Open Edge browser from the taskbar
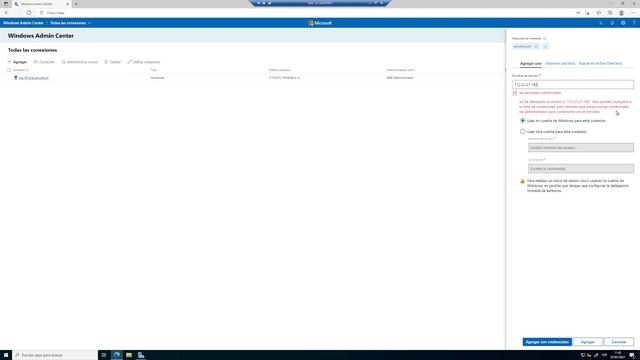640x360 pixels. (116, 355)
